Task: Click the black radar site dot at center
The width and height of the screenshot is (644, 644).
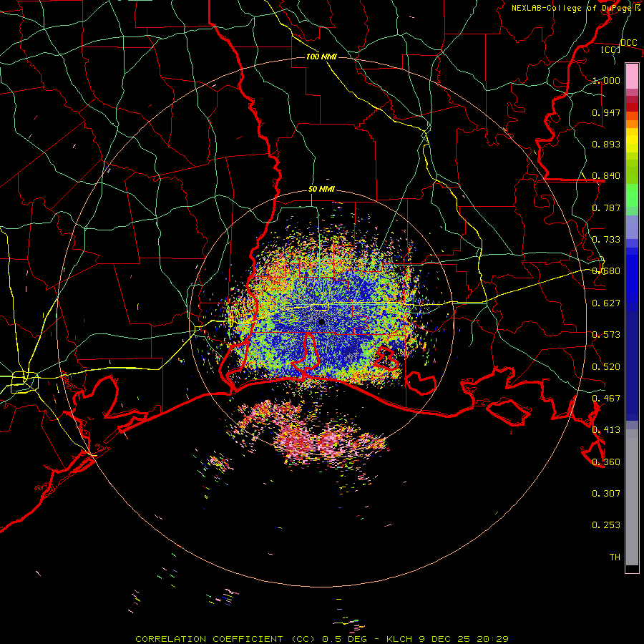Action: pyautogui.click(x=322, y=323)
